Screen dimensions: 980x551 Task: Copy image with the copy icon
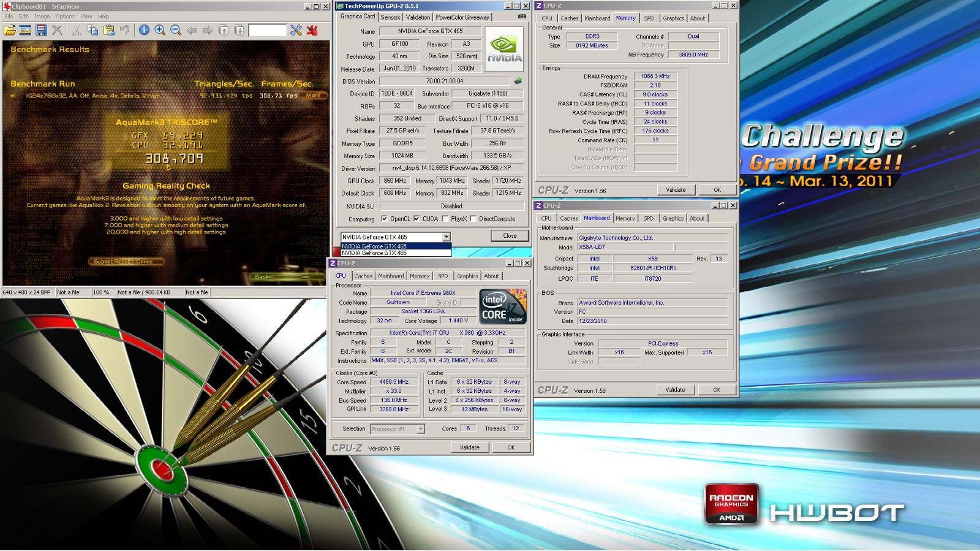point(92,30)
